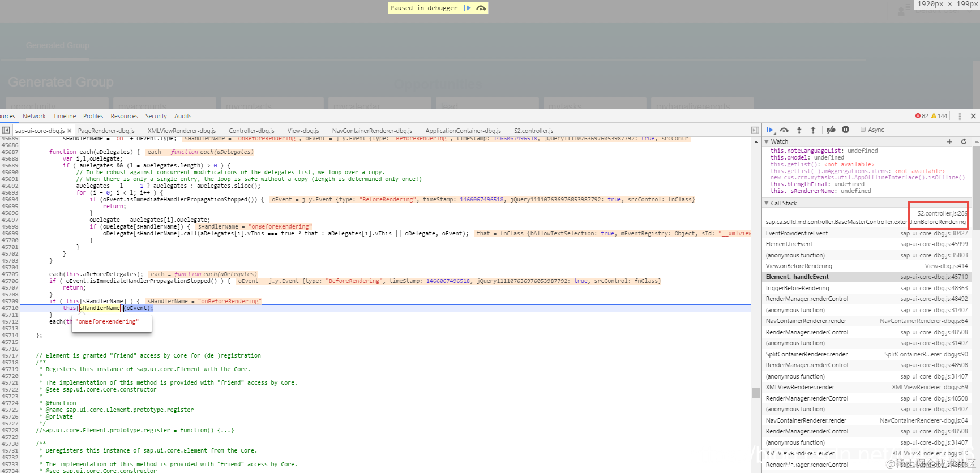Open the XMLViewRenderer-dbg.js file tab
The width and height of the screenshot is (980, 473).
click(x=182, y=131)
